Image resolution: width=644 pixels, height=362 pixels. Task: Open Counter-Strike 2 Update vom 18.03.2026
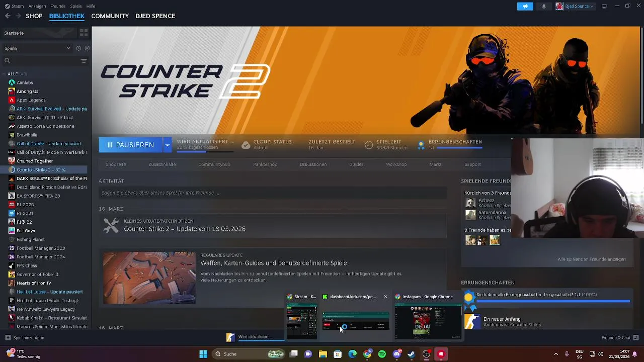(185, 229)
